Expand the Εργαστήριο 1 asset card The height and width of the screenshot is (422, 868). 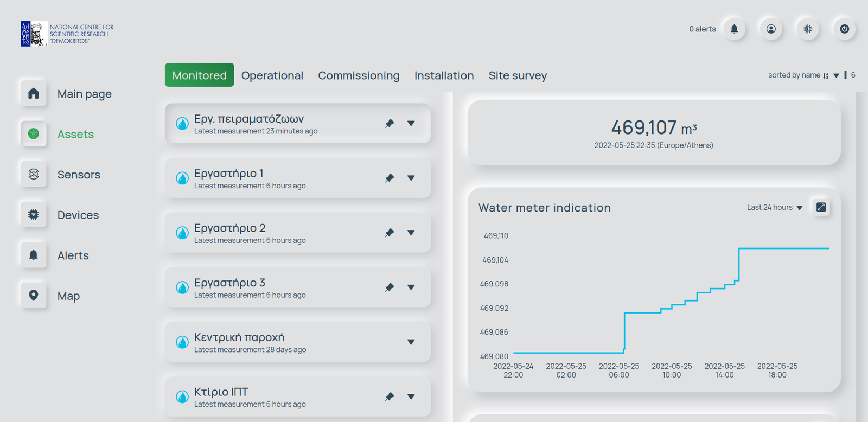click(411, 178)
